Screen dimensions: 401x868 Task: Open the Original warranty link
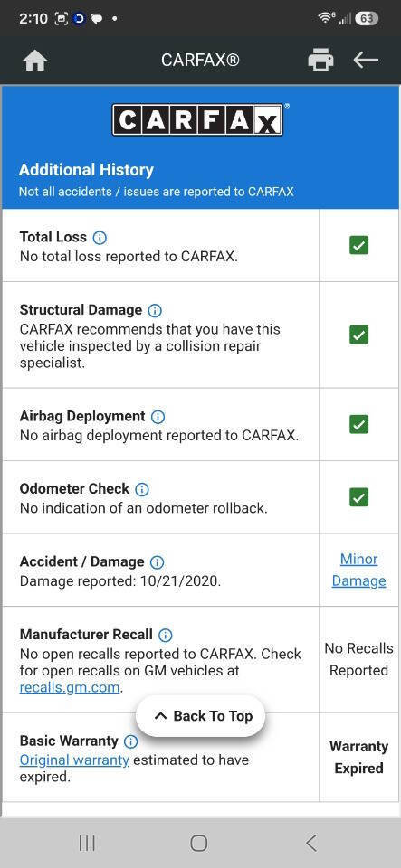click(74, 760)
